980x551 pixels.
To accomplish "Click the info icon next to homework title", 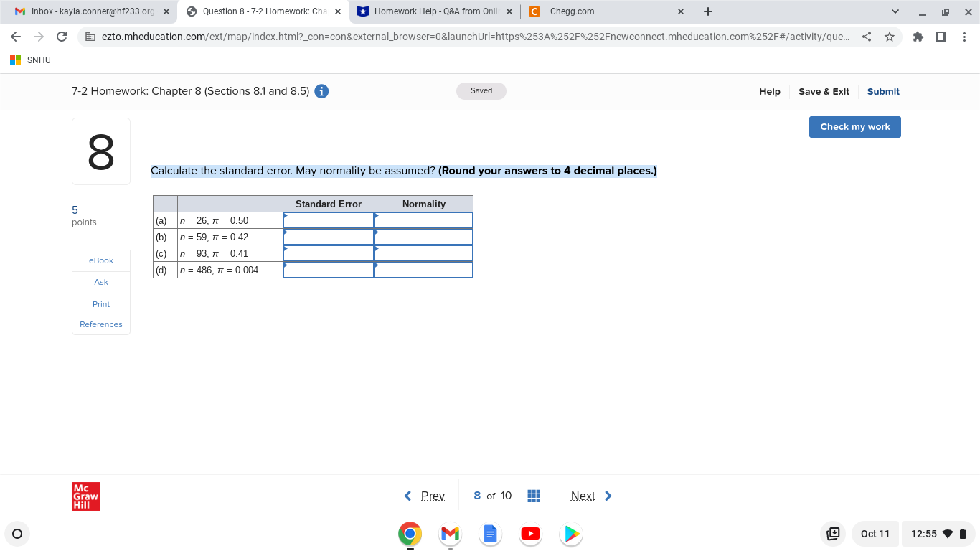I will pos(321,91).
